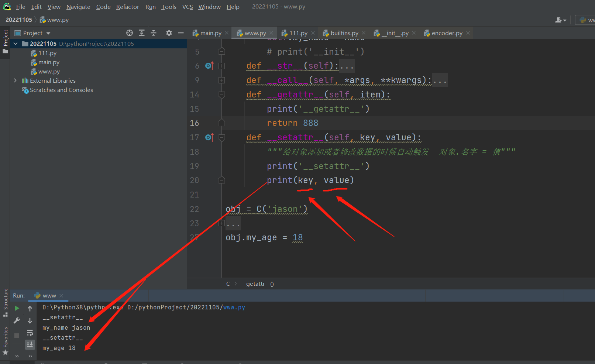Expand the folded __str__ method
The image size is (595, 364).
(x=222, y=66)
